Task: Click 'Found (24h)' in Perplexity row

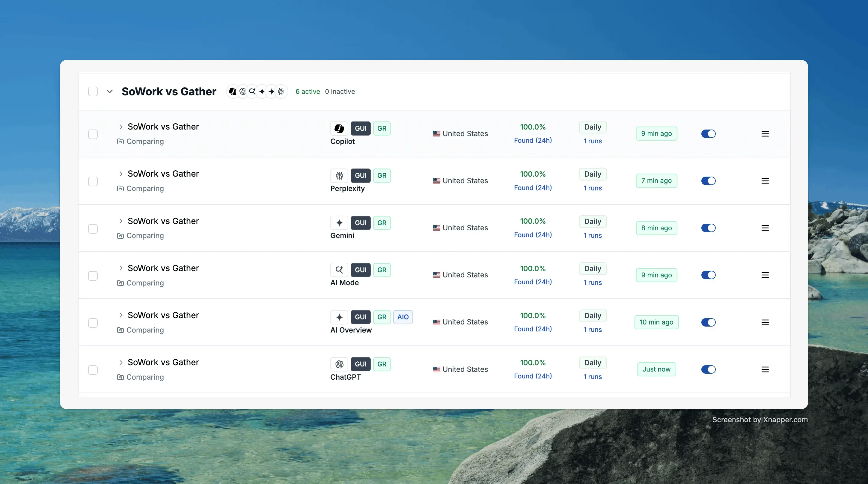Action: pyautogui.click(x=533, y=188)
